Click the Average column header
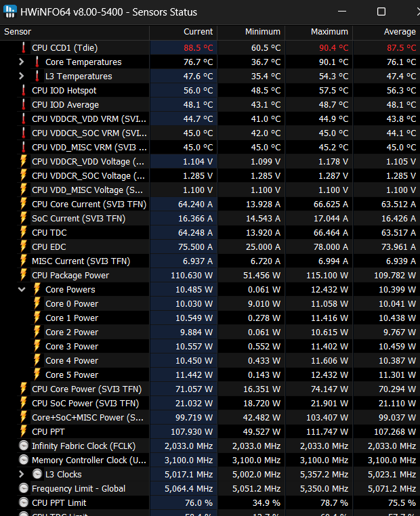 tap(386, 32)
